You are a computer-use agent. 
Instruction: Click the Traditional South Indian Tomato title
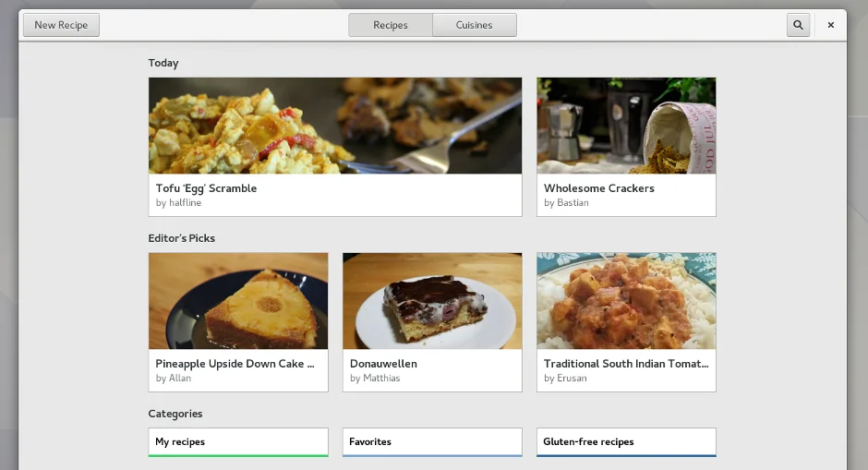point(625,364)
